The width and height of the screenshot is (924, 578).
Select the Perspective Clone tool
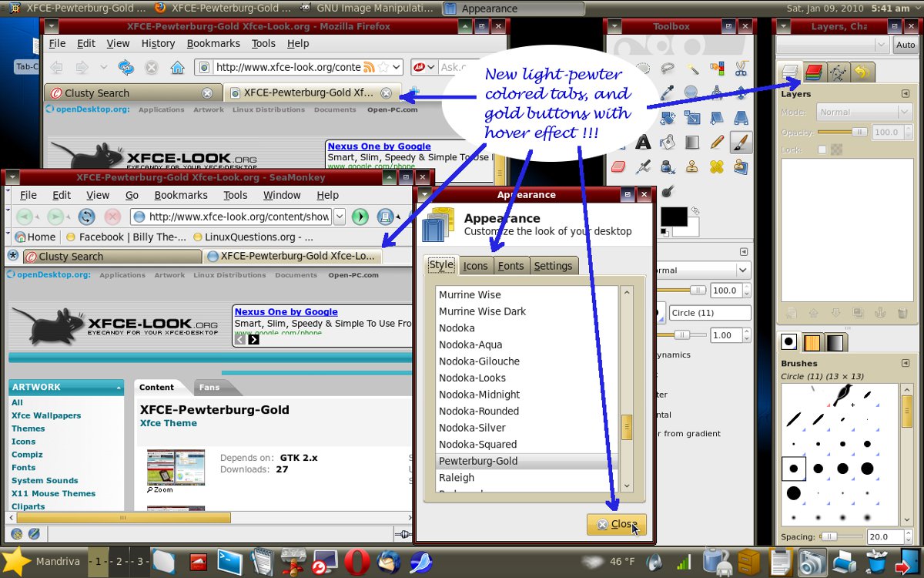pos(741,167)
